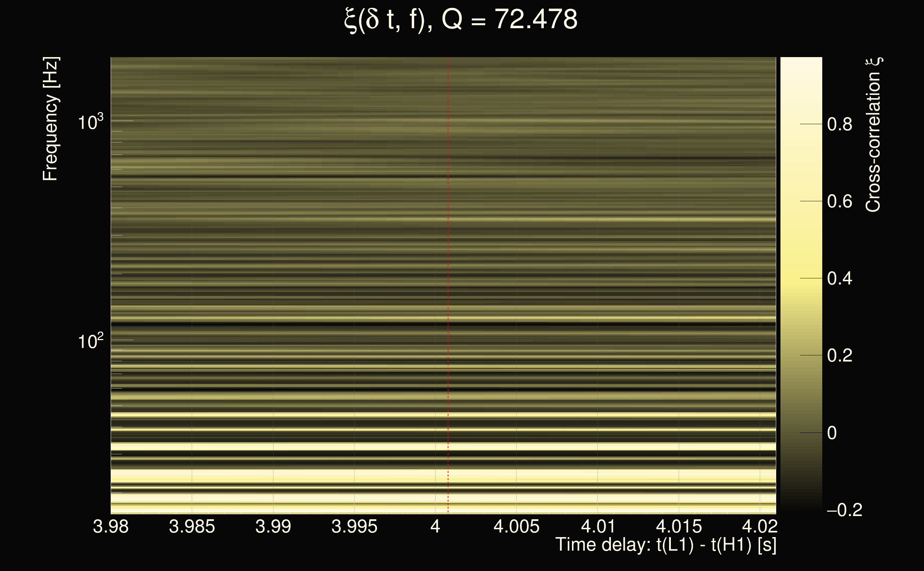The height and width of the screenshot is (571, 924).
Task: Click the 10² frequency tick label
Action: click(x=90, y=341)
